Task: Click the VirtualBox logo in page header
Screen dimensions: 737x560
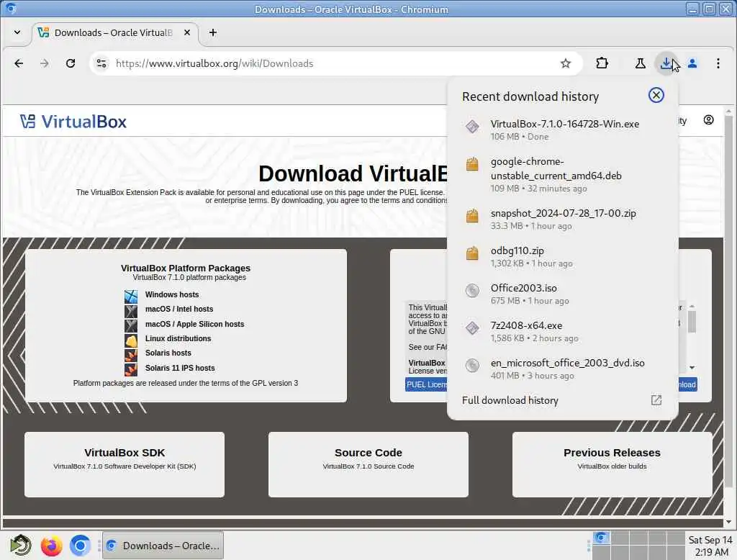Action: coord(73,122)
